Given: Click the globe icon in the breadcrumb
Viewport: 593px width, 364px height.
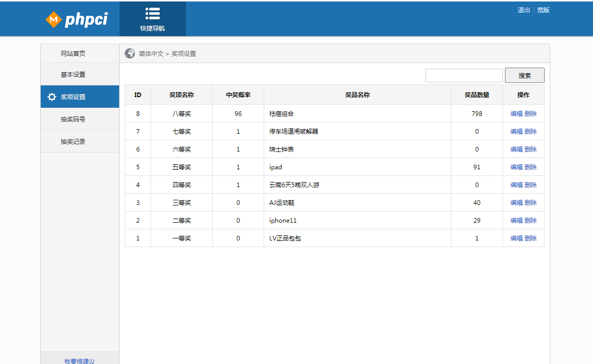Looking at the screenshot, I should click(129, 53).
